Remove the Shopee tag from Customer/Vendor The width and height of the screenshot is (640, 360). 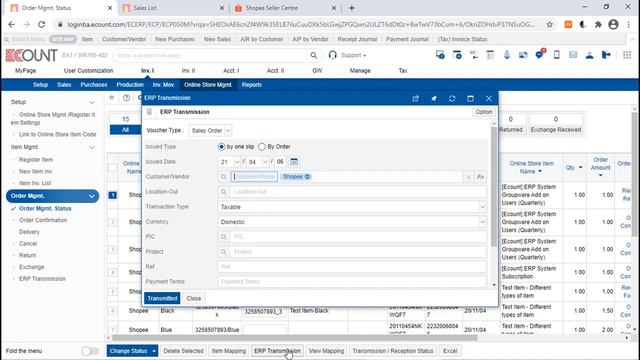[307, 177]
